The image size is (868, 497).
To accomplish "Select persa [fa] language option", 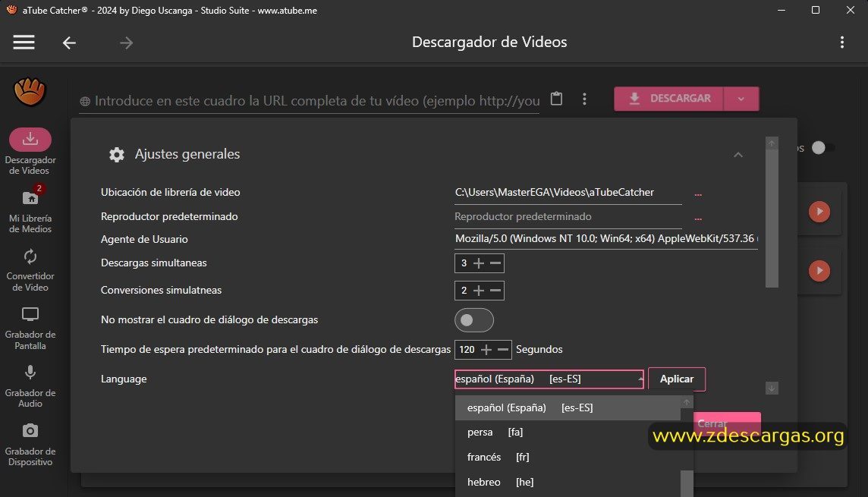I will (x=568, y=433).
